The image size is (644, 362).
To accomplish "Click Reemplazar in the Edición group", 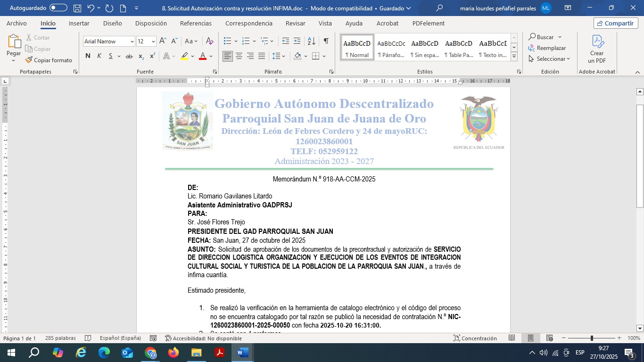I will coord(547,48).
